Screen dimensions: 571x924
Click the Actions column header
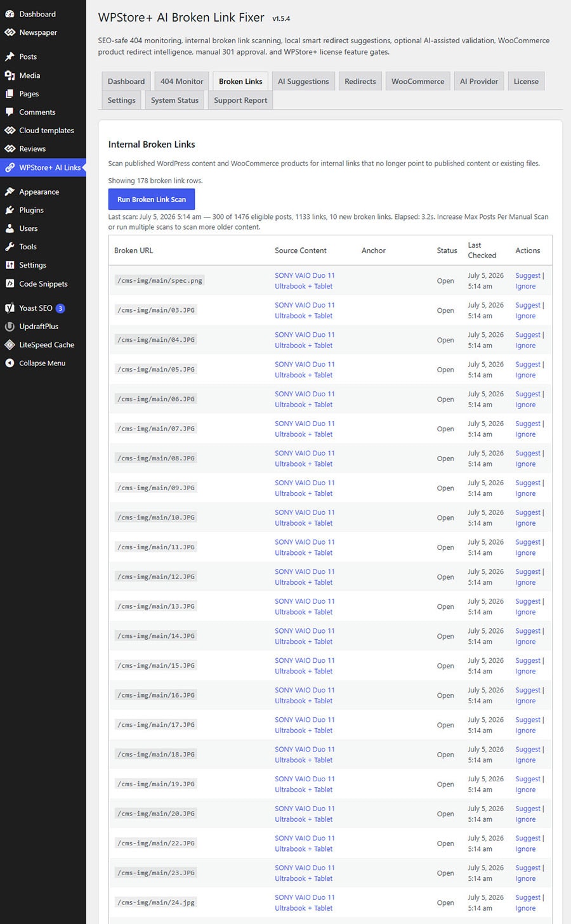(x=528, y=251)
